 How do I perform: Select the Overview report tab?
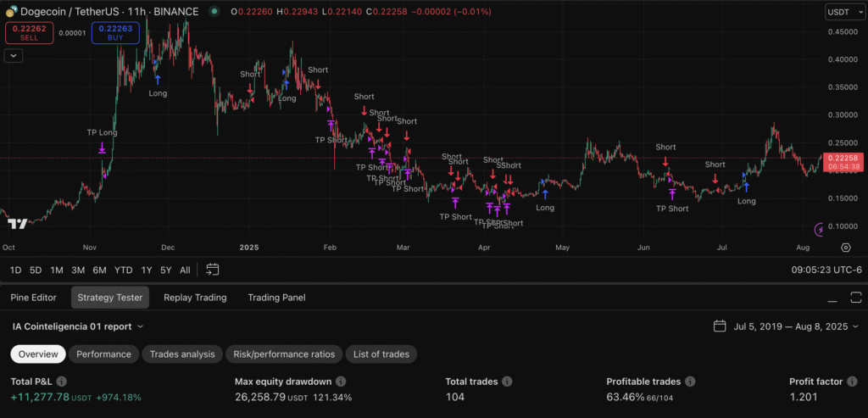(38, 354)
